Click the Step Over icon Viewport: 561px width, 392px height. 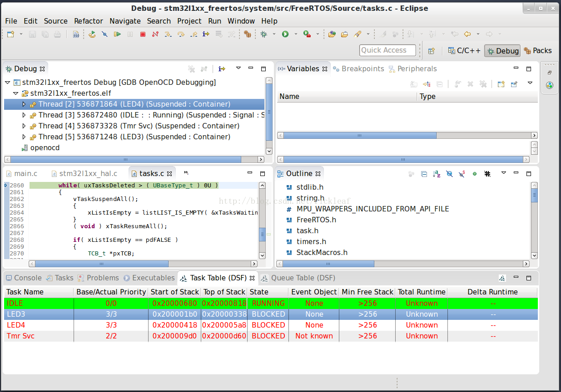point(180,34)
